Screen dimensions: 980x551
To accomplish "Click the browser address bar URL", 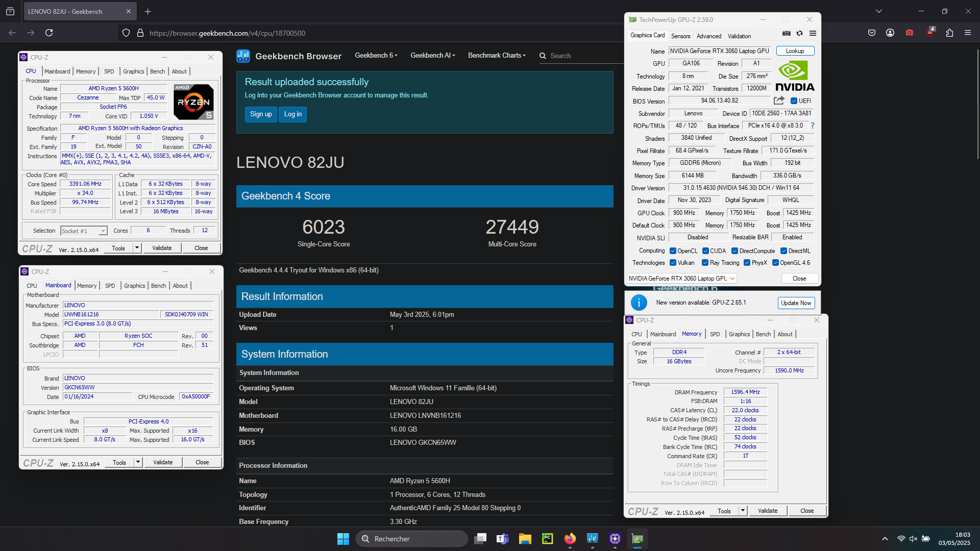I will (x=227, y=33).
